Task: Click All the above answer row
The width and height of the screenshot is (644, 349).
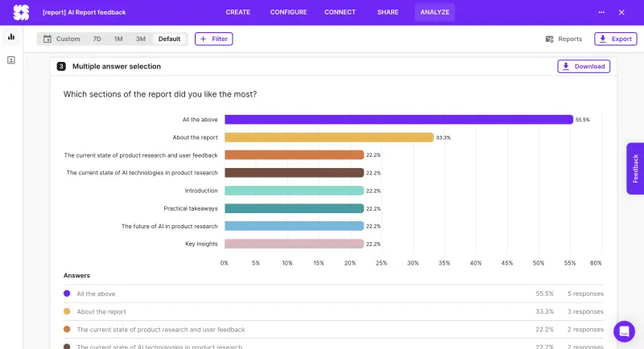Action: (x=333, y=294)
